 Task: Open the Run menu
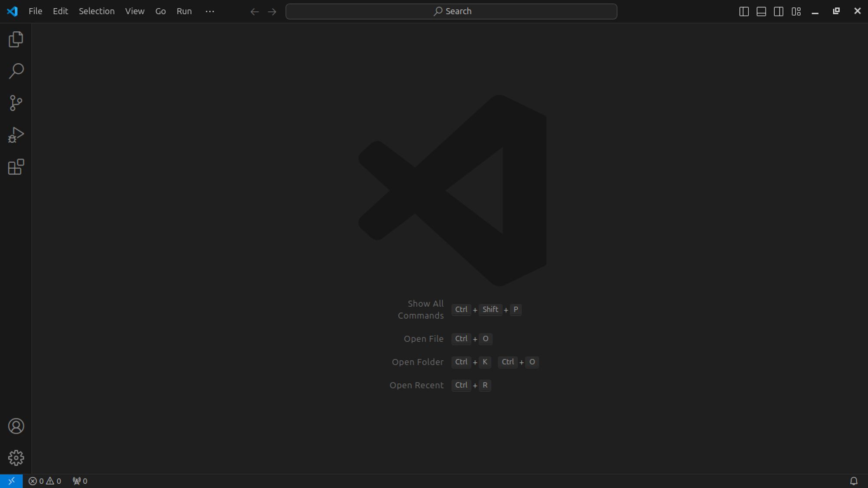click(184, 11)
